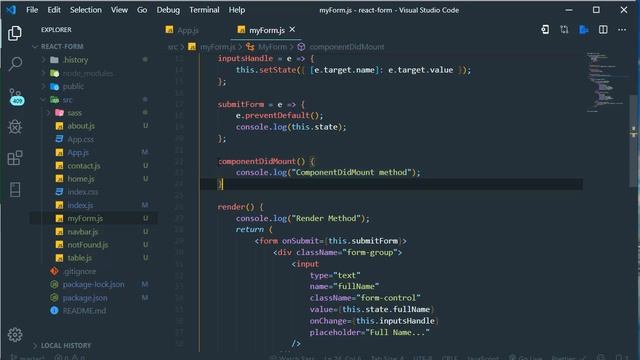The width and height of the screenshot is (640, 360).
Task: Select the myForm.js editor tab
Action: click(x=266, y=30)
